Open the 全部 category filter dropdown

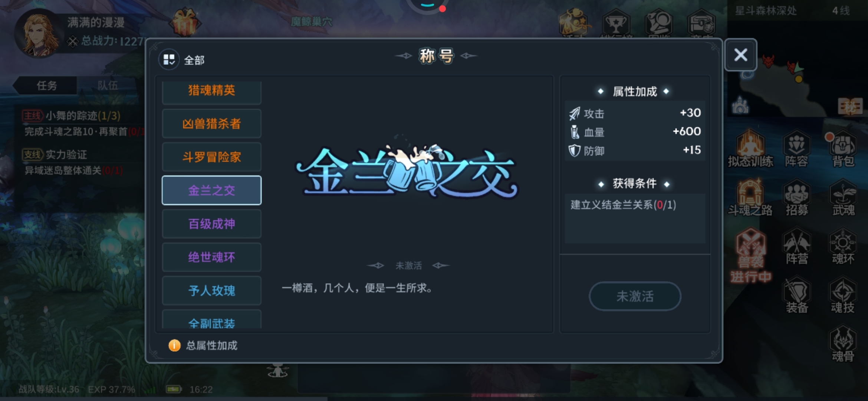[182, 60]
